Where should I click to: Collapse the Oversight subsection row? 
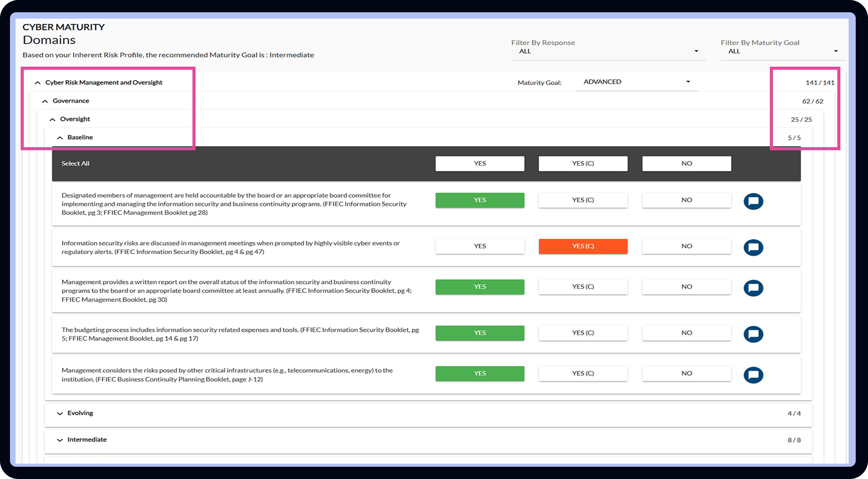[x=53, y=120]
